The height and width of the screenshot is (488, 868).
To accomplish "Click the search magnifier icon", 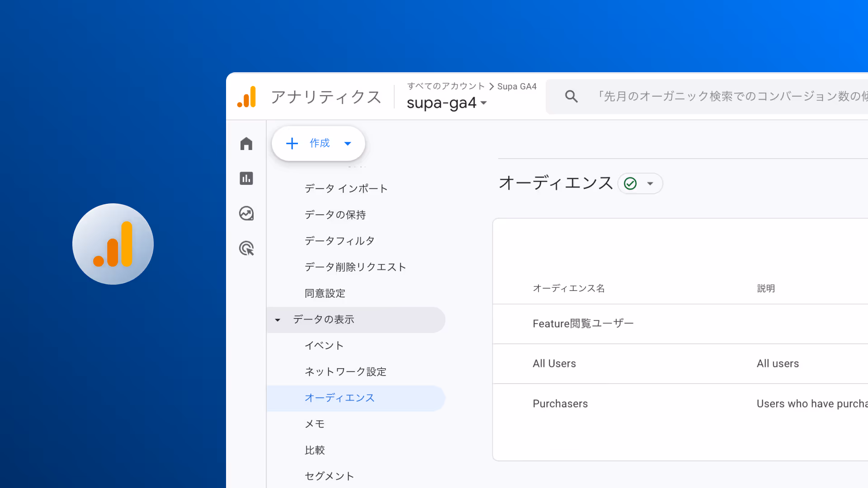I will click(571, 96).
